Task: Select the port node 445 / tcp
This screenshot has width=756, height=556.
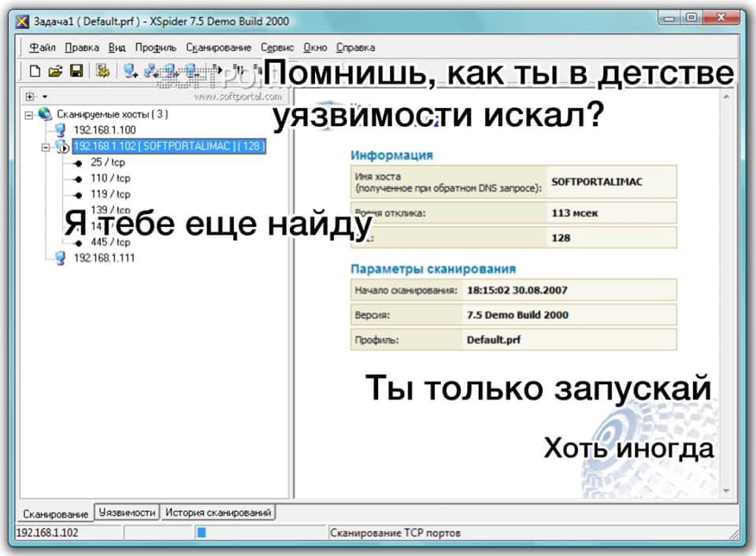Action: pyautogui.click(x=109, y=243)
